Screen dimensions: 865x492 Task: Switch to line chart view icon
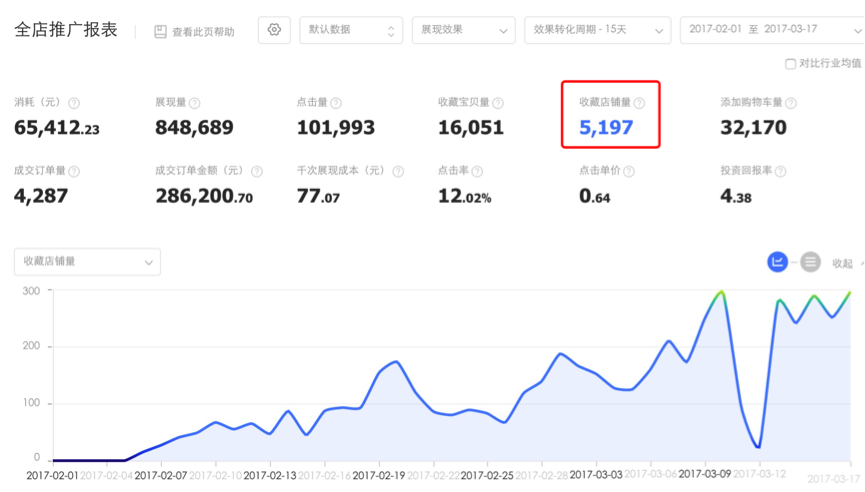pos(778,262)
